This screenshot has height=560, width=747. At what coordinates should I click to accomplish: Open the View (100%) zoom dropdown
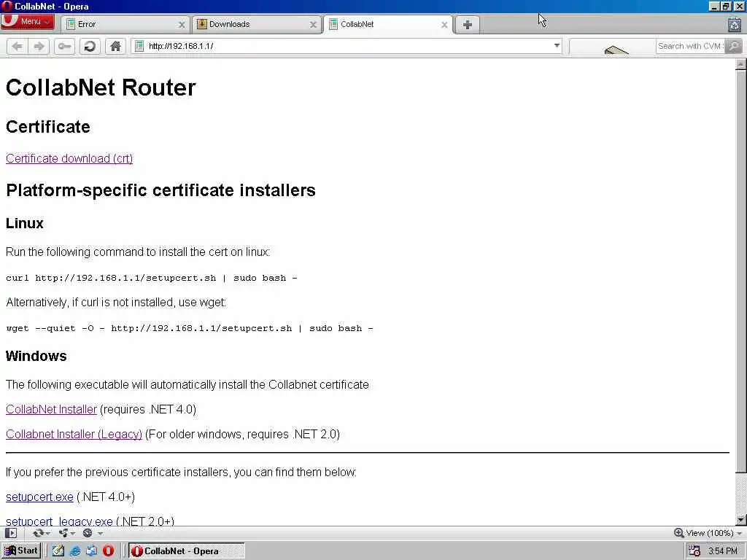713,533
